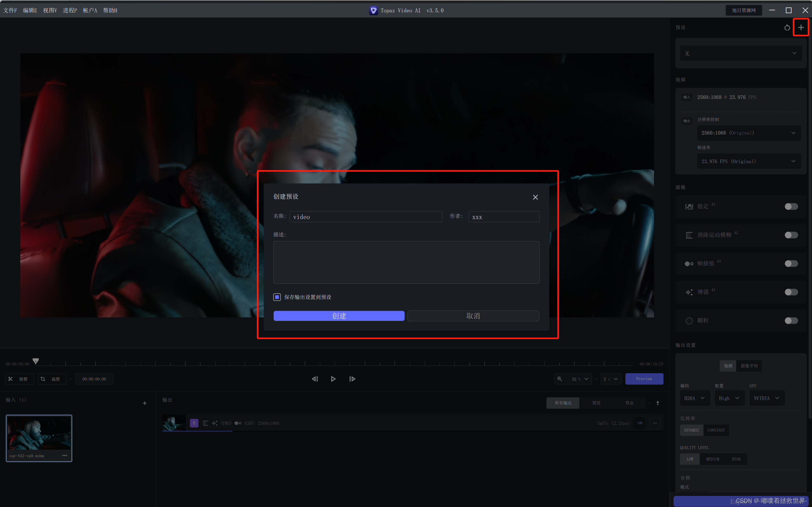The height and width of the screenshot is (507, 812).
Task: Open the 文件F menu
Action: (10, 10)
